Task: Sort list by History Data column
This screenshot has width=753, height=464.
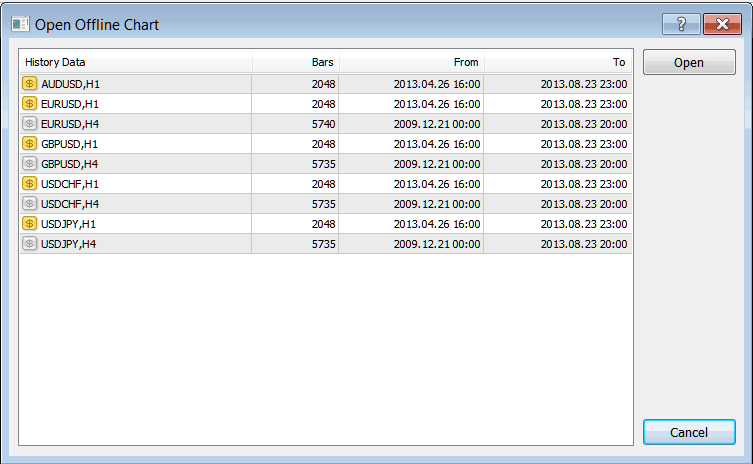Action: 135,62
